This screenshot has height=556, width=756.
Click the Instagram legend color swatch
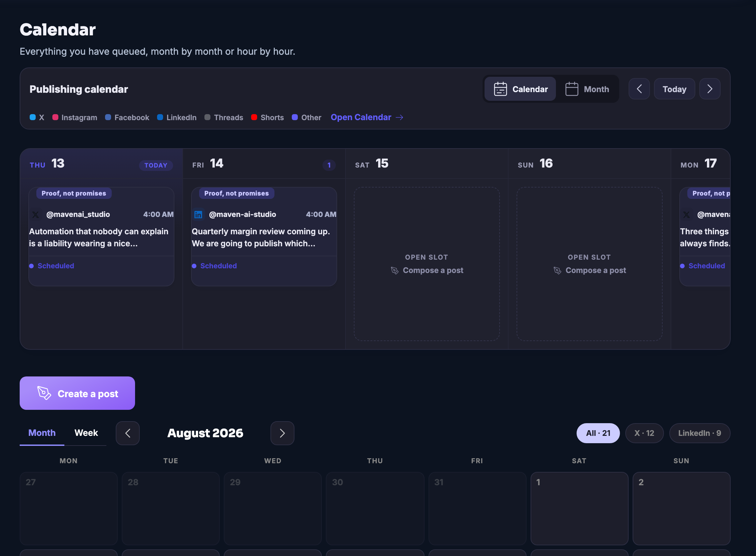[55, 117]
